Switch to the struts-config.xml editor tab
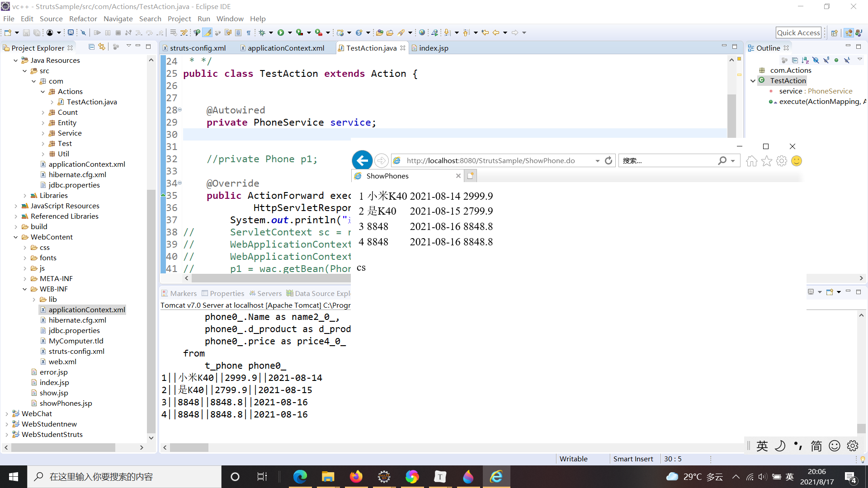This screenshot has height=488, width=868. (x=198, y=48)
